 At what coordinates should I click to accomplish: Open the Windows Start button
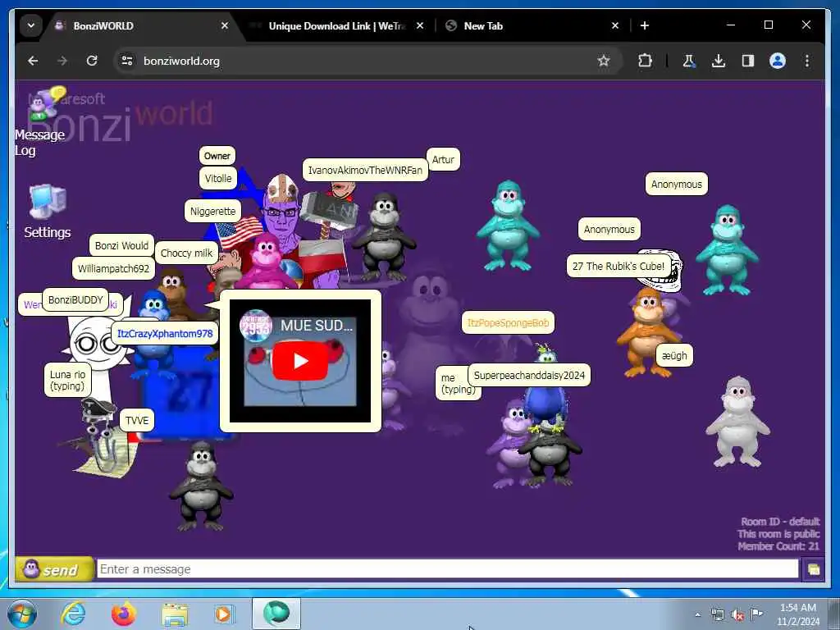[22, 614]
